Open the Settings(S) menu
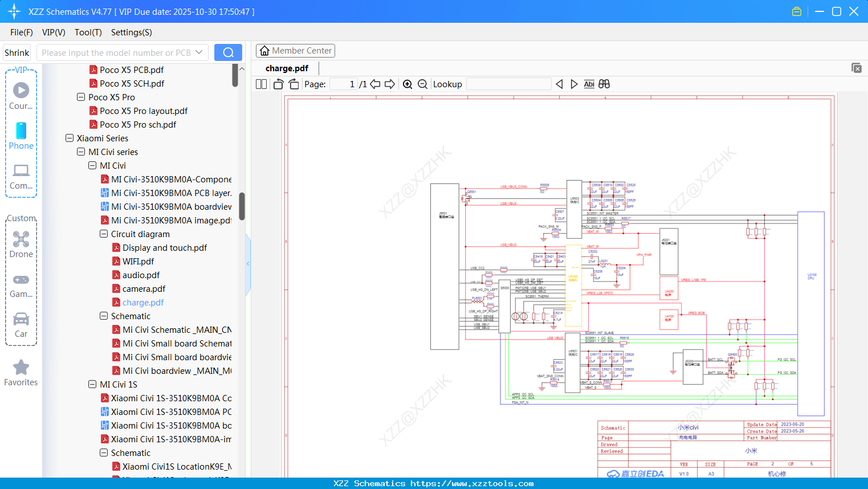This screenshot has width=868, height=489. coord(132,32)
